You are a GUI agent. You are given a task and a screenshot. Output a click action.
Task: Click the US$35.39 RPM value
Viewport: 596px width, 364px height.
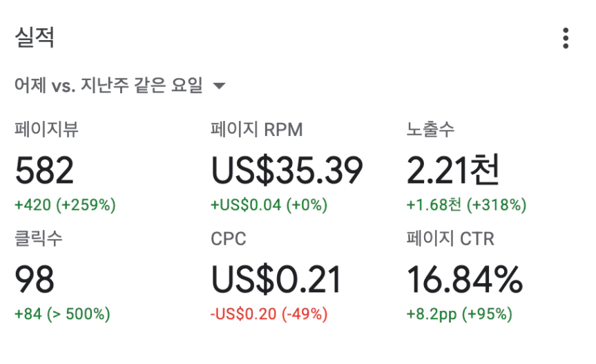pyautogui.click(x=287, y=171)
